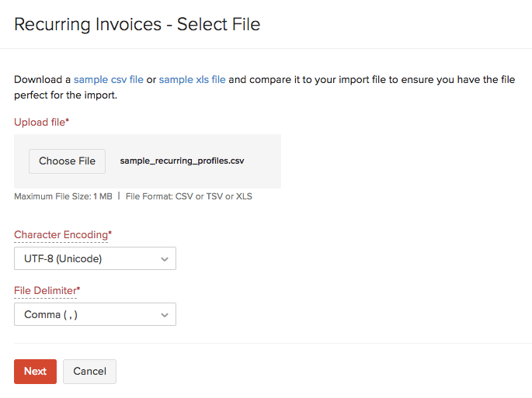Cancel the import
532x398 pixels.
pos(89,371)
